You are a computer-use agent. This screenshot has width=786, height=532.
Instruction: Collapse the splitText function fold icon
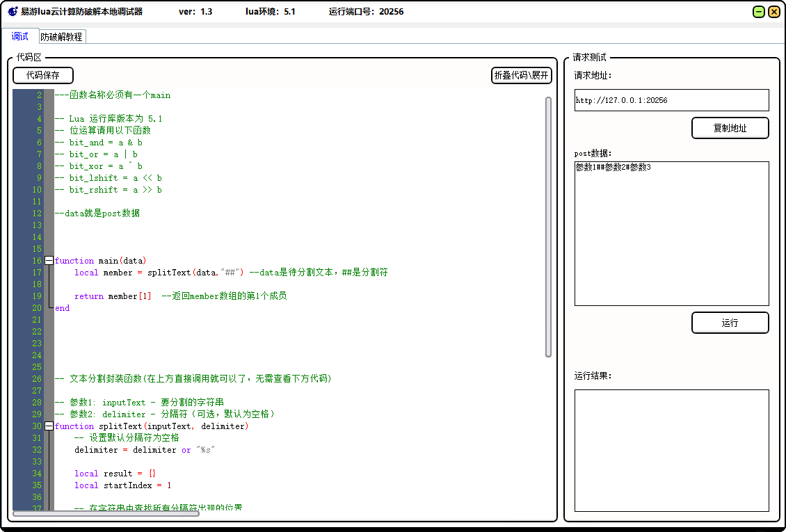pyautogui.click(x=48, y=426)
